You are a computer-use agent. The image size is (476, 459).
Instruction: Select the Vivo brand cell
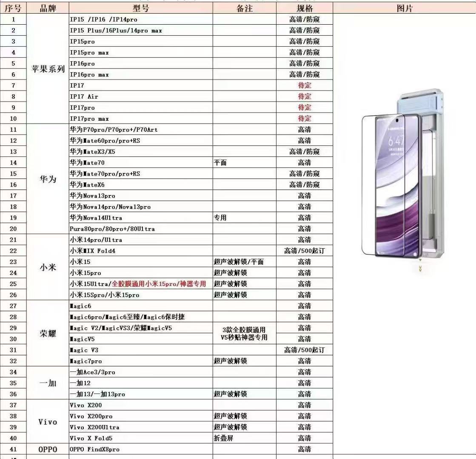point(48,422)
